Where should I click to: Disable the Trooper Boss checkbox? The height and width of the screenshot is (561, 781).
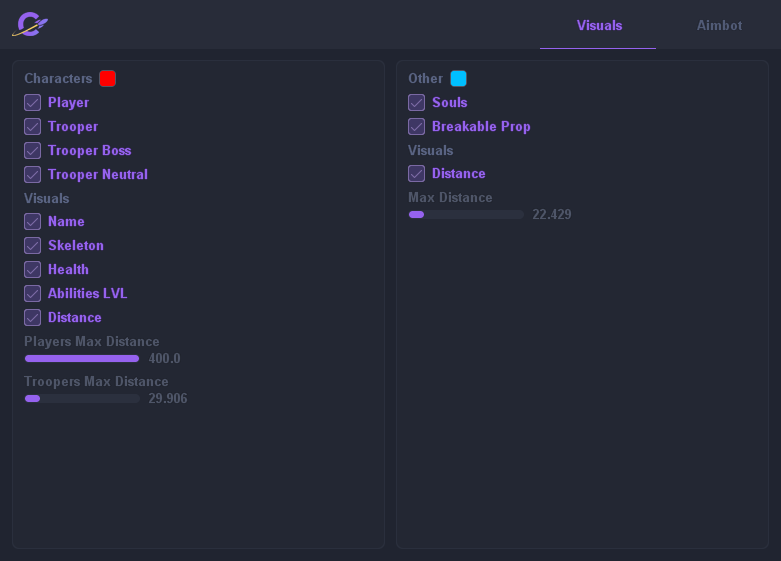point(33,151)
